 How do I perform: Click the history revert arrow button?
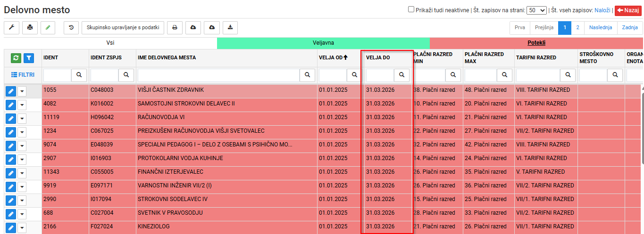pos(71,28)
